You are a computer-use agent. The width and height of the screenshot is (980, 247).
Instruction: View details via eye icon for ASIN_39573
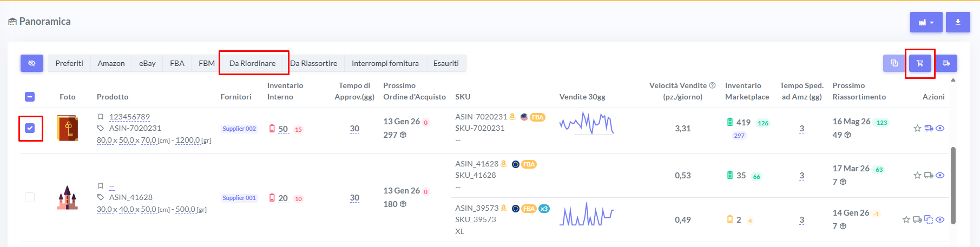pyautogui.click(x=940, y=219)
